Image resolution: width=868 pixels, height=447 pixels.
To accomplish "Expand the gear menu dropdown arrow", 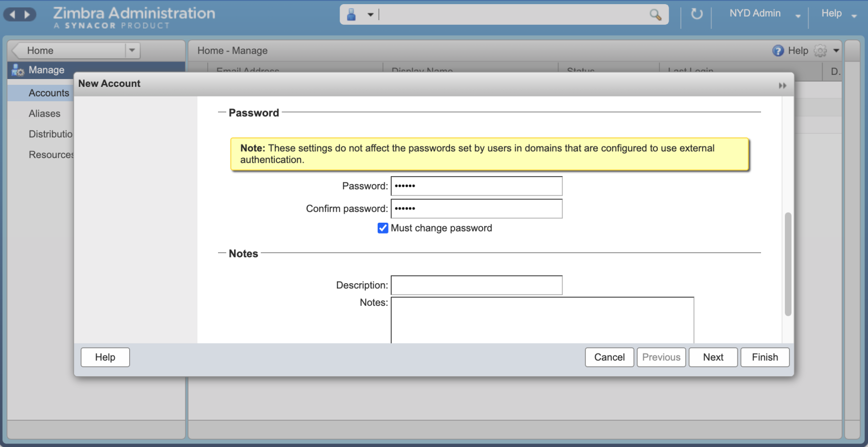I will tap(836, 51).
